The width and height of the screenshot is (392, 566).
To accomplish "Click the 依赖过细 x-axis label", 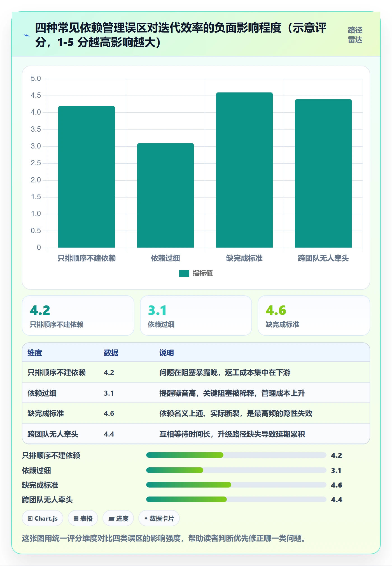I will (x=165, y=258).
